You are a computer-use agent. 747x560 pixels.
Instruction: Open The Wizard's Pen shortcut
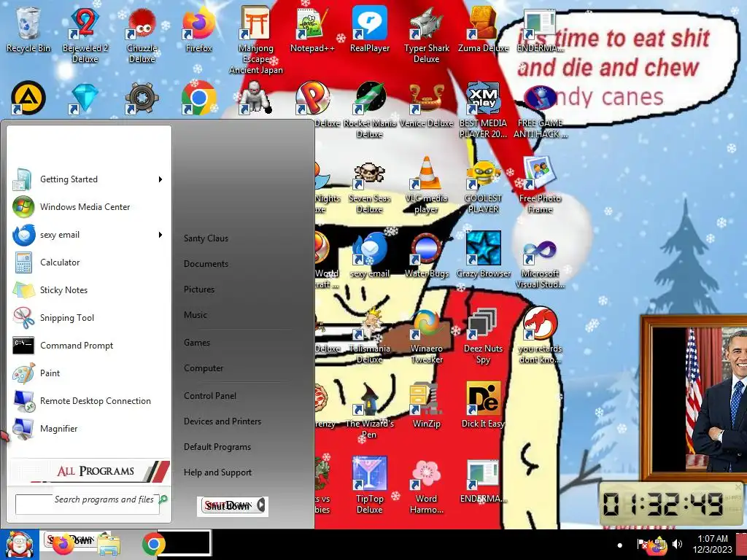click(x=370, y=411)
